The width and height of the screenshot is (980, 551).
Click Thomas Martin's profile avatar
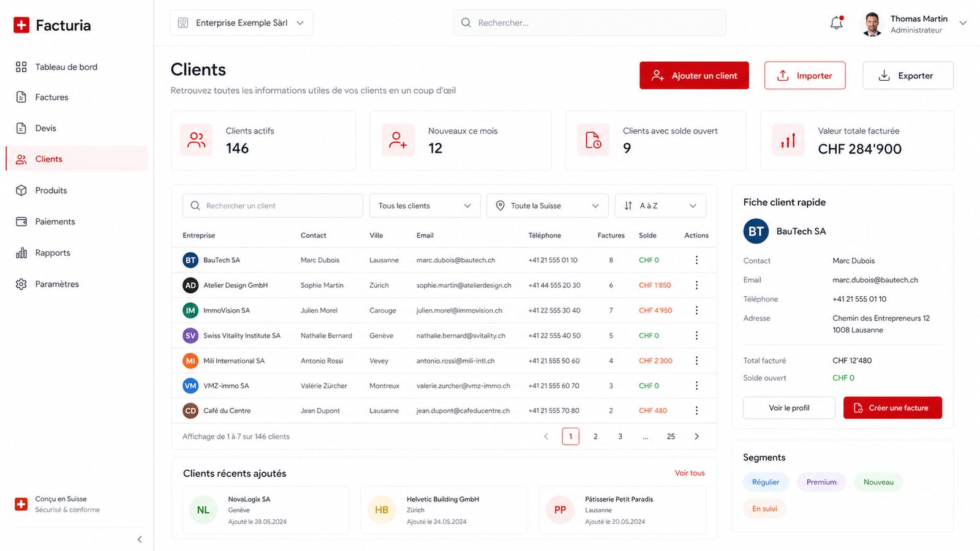pyautogui.click(x=872, y=24)
